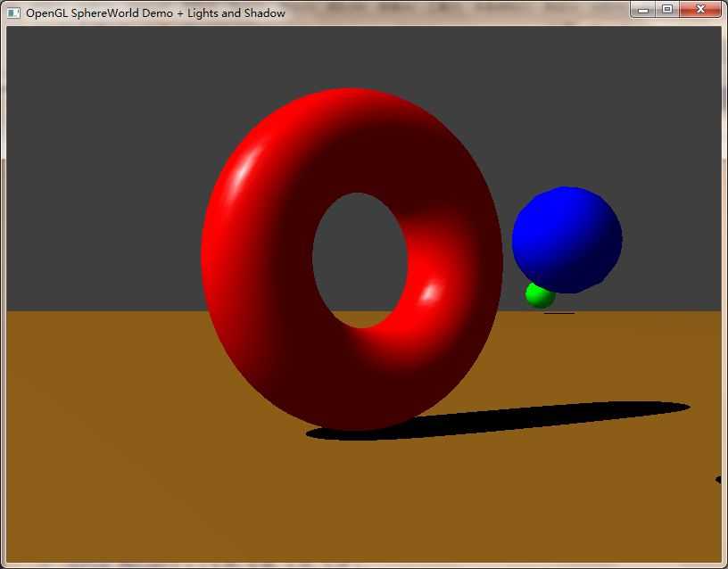Maximize the SphereWorld Demo window
728x569 pixels.
point(667,9)
